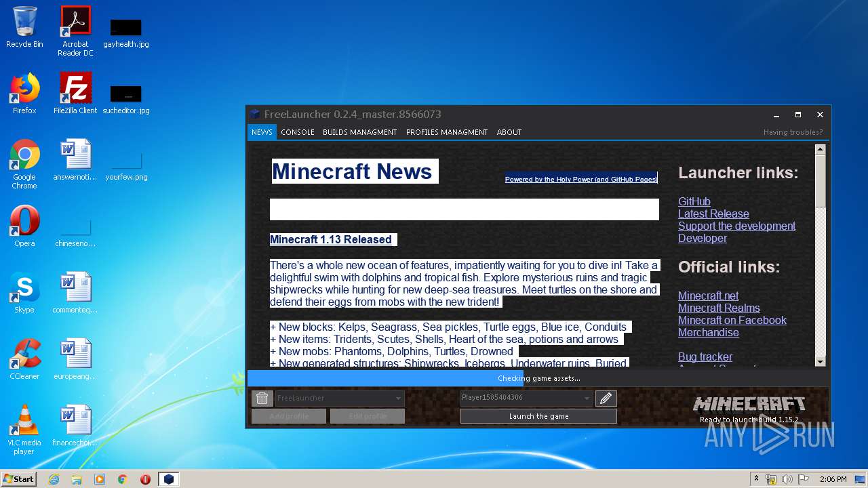Open the Minecraft.net link

tap(709, 296)
